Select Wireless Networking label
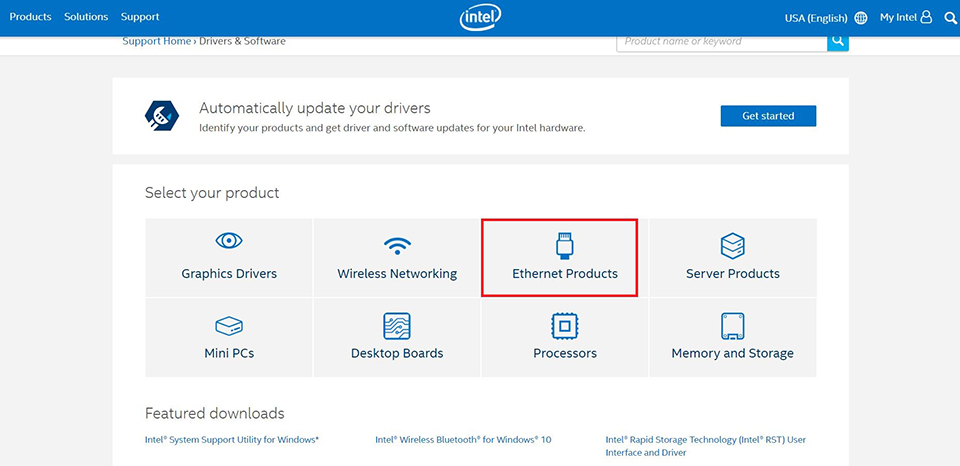This screenshot has width=960, height=466. tap(397, 274)
